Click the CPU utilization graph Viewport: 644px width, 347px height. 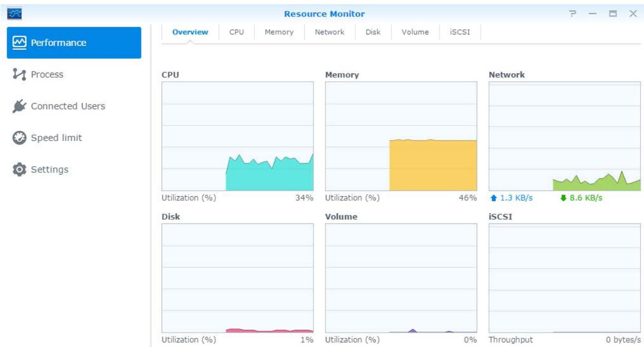tap(237, 136)
